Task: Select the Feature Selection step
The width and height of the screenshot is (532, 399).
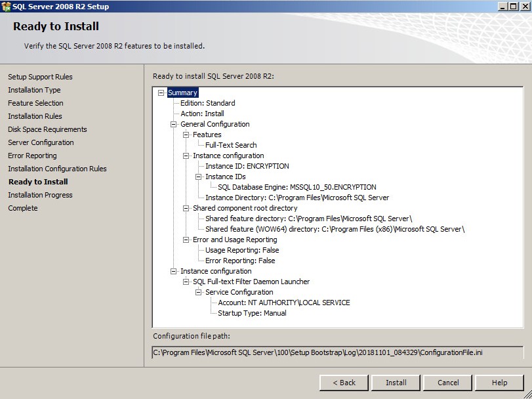Action: [35, 103]
